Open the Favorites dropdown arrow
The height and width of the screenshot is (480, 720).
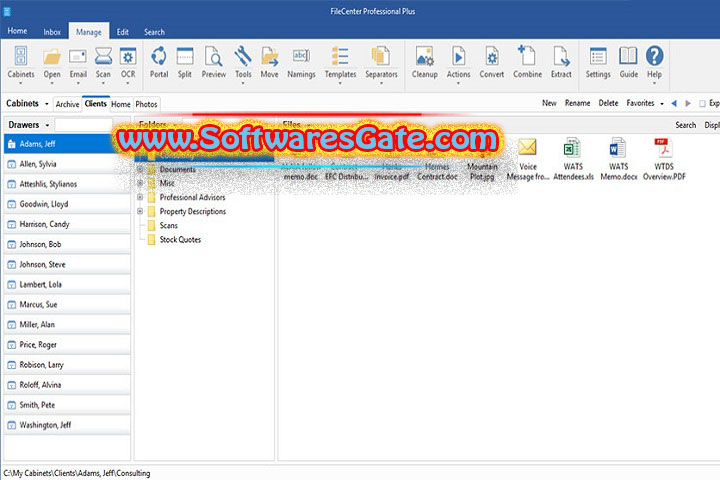pos(662,104)
